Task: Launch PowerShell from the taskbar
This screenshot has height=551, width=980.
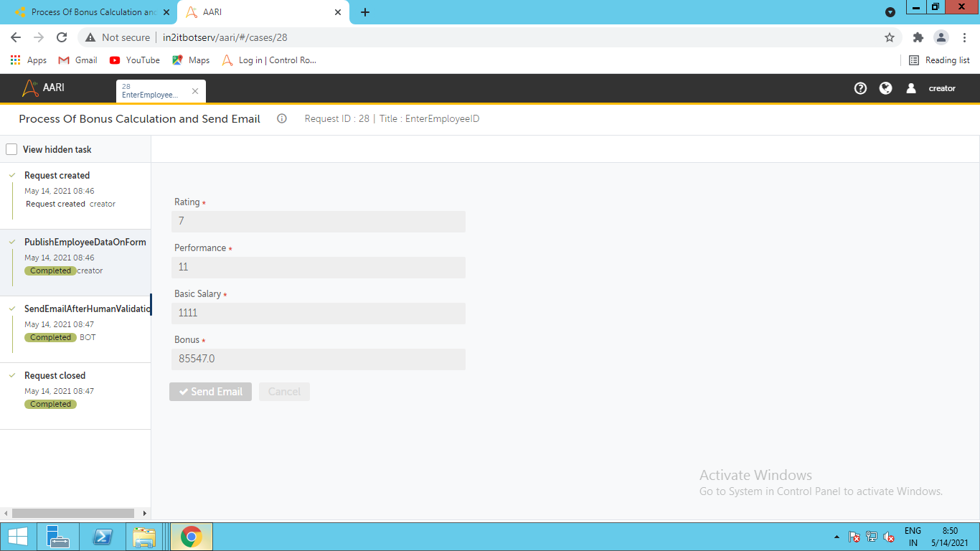Action: [102, 537]
